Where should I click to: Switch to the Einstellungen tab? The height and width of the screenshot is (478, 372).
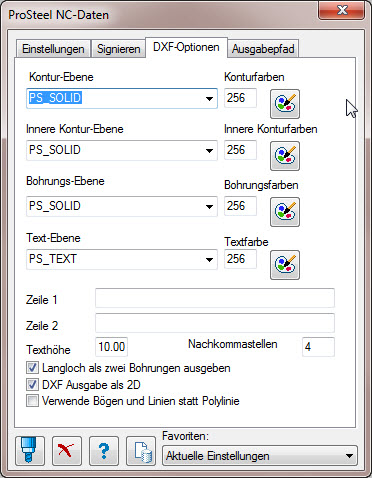pyautogui.click(x=53, y=49)
